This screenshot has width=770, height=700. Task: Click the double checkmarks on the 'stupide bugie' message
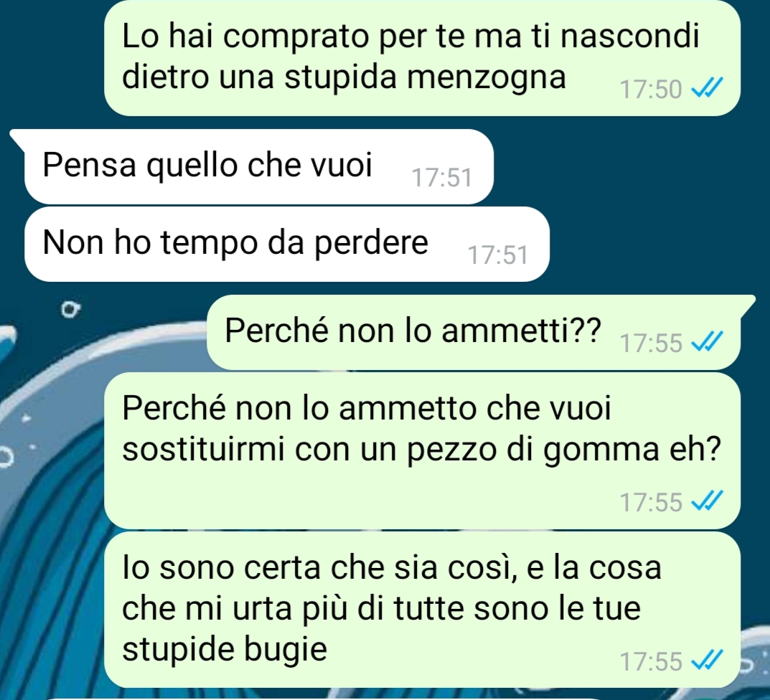tap(707, 661)
